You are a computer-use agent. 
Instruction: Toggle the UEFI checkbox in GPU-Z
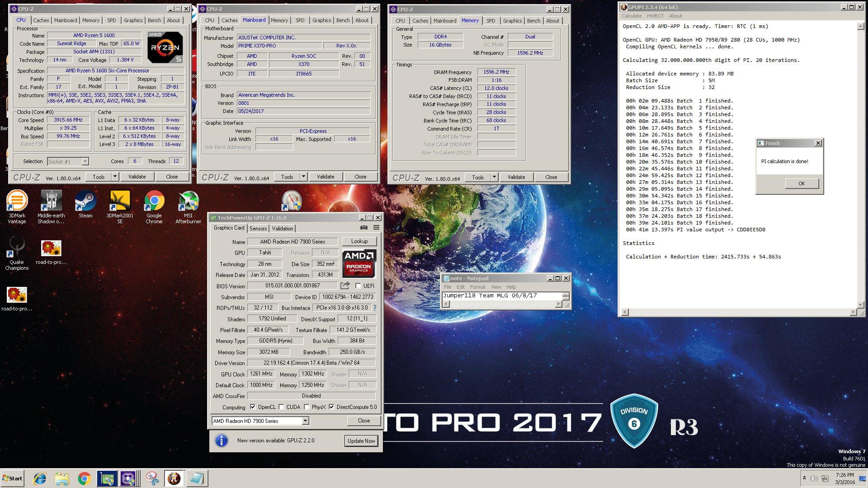click(358, 286)
